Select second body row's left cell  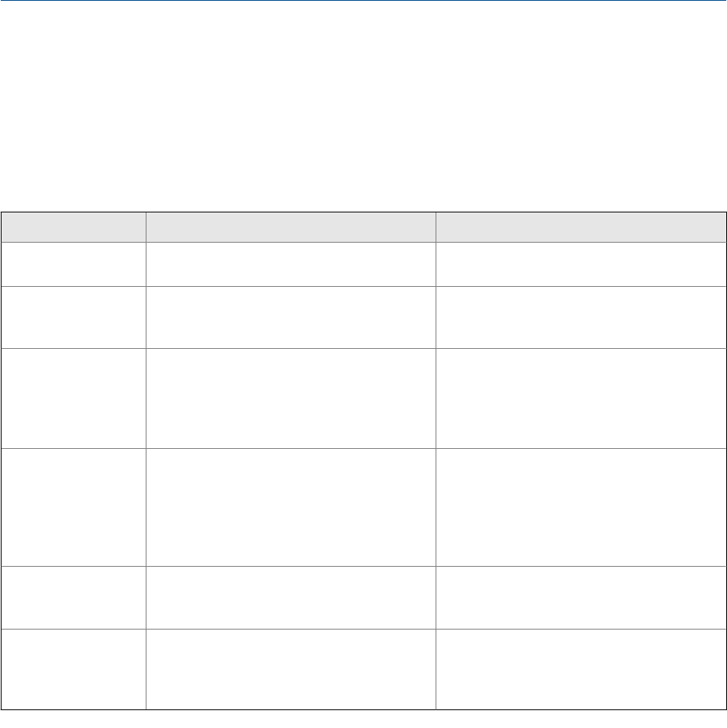coord(73,317)
